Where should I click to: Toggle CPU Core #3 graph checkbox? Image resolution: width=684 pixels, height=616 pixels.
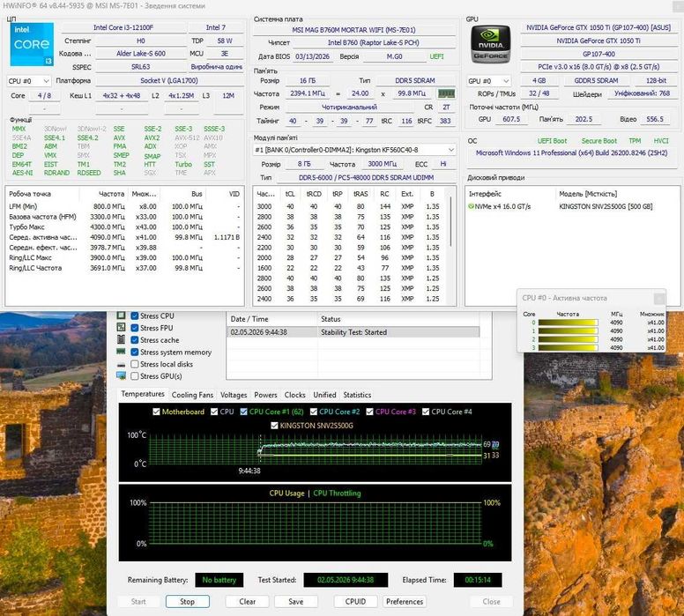(x=370, y=412)
